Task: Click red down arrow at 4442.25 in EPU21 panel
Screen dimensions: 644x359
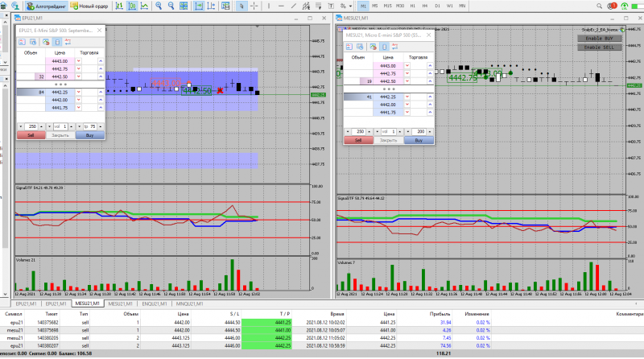Action: (78, 93)
